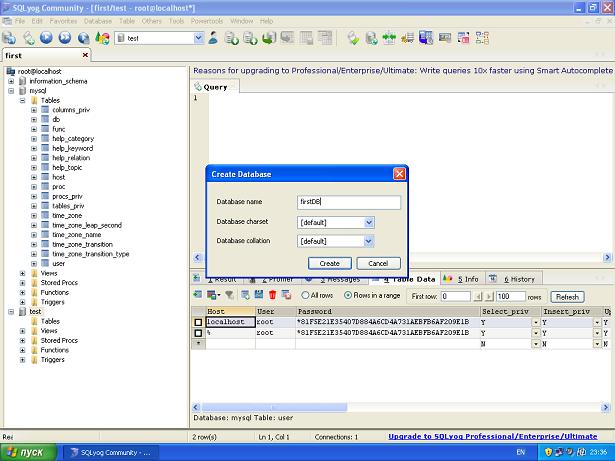Open the Powertools menu

[x=207, y=21]
